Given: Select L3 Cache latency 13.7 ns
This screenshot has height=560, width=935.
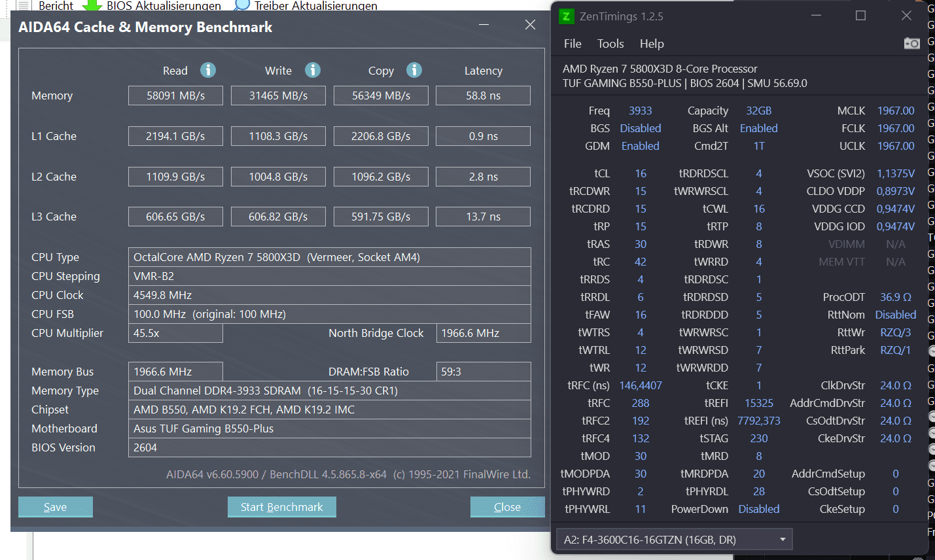Looking at the screenshot, I should coord(483,217).
